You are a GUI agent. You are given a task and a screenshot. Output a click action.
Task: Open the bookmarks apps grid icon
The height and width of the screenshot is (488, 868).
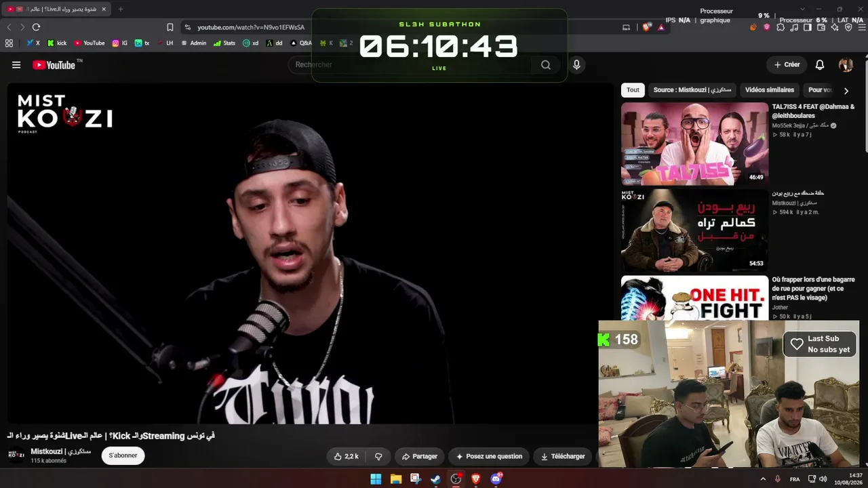pos(9,43)
